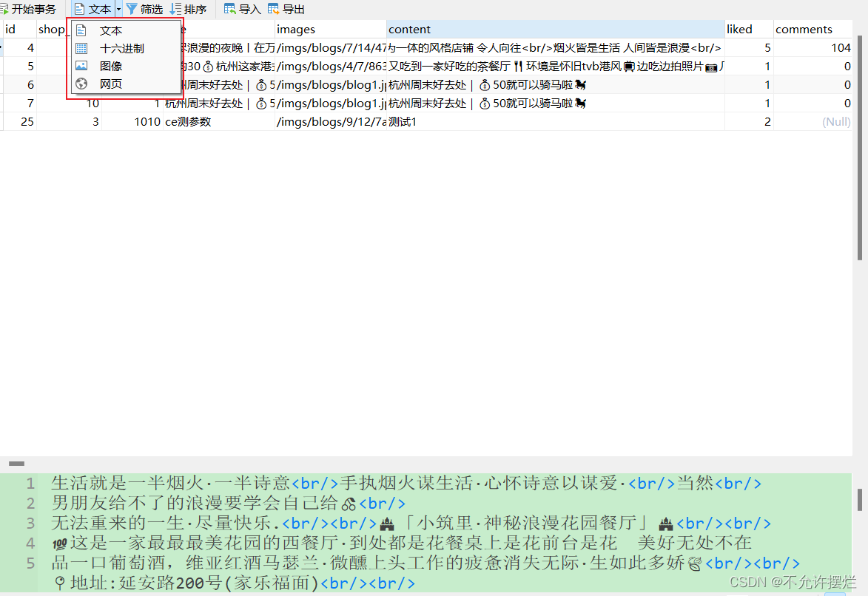Select 图像 image option in the menu
This screenshot has width=868, height=596.
coord(127,66)
